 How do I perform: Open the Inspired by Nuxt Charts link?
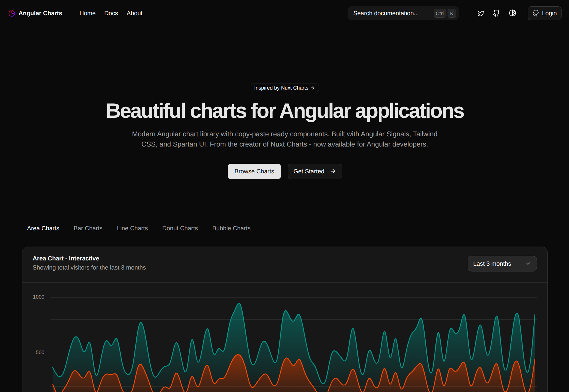coord(284,88)
